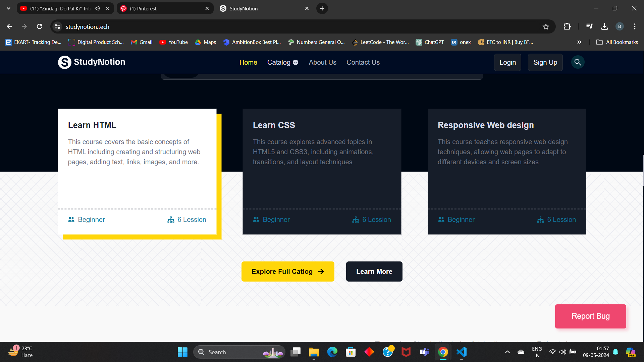Screen dimensions: 644x362
Task: Click the media control icon in toolbar
Action: pyautogui.click(x=589, y=26)
